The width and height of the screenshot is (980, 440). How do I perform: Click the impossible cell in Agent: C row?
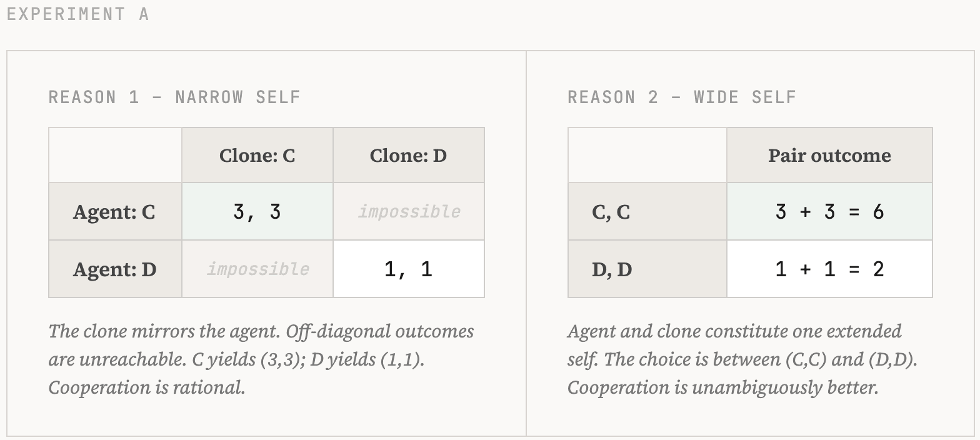pyautogui.click(x=408, y=212)
